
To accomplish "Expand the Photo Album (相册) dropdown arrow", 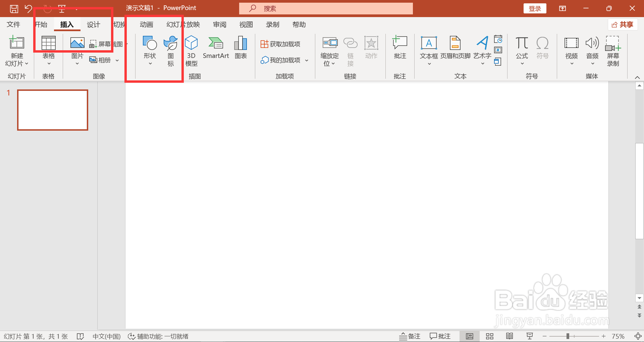I will (117, 60).
